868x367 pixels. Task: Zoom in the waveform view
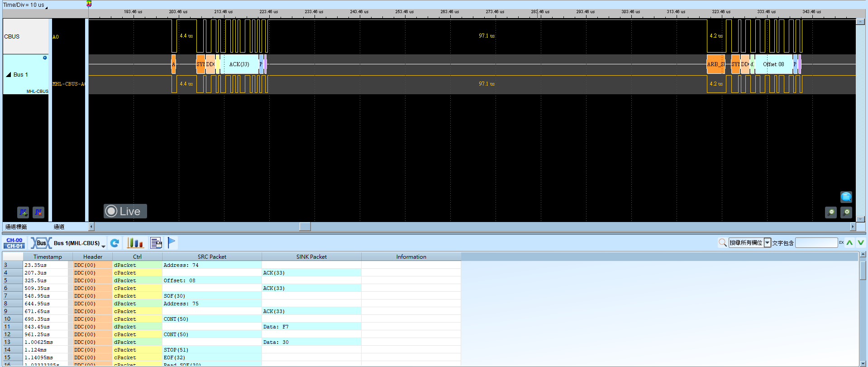846,212
